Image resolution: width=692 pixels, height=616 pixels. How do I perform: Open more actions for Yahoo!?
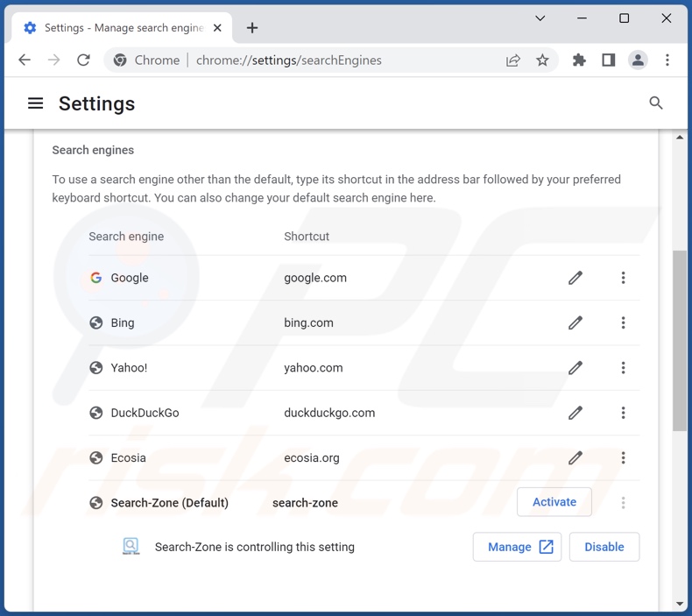pyautogui.click(x=623, y=368)
